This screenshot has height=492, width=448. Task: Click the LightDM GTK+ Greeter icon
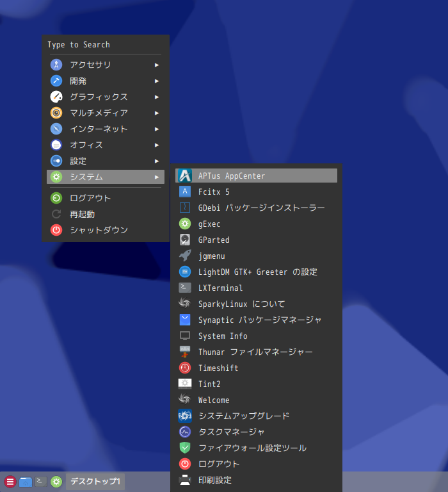coord(185,272)
